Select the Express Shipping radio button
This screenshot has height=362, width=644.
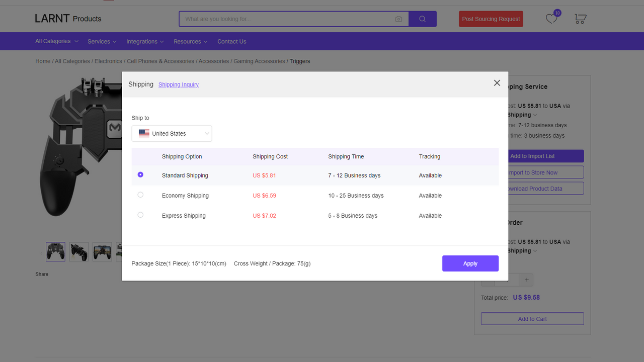click(140, 215)
